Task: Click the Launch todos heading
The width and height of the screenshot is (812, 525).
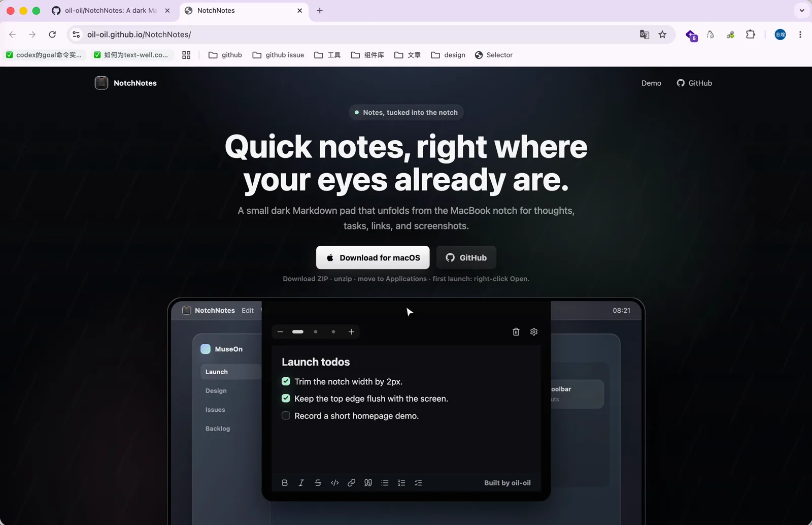Action: point(316,362)
